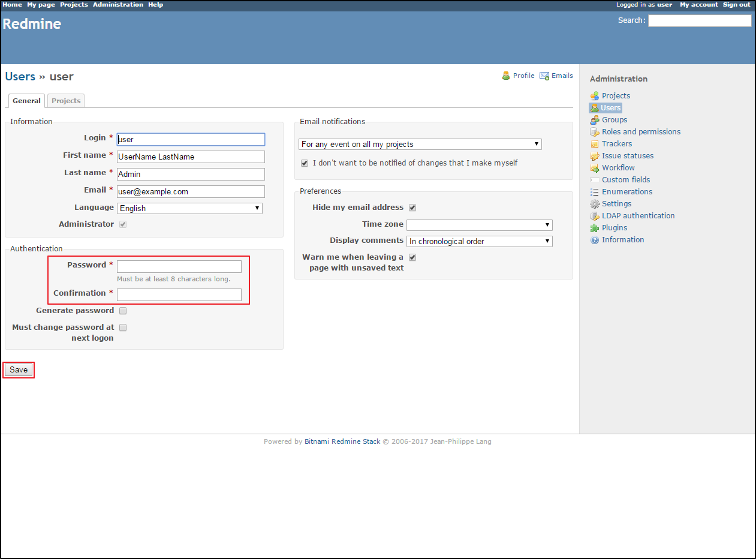
Task: Click the password Confirmation input field
Action: point(179,294)
